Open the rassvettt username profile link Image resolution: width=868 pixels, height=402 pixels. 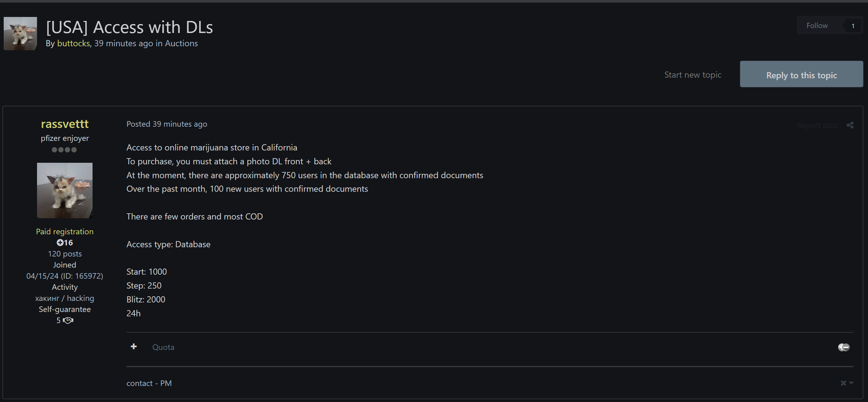tap(65, 124)
